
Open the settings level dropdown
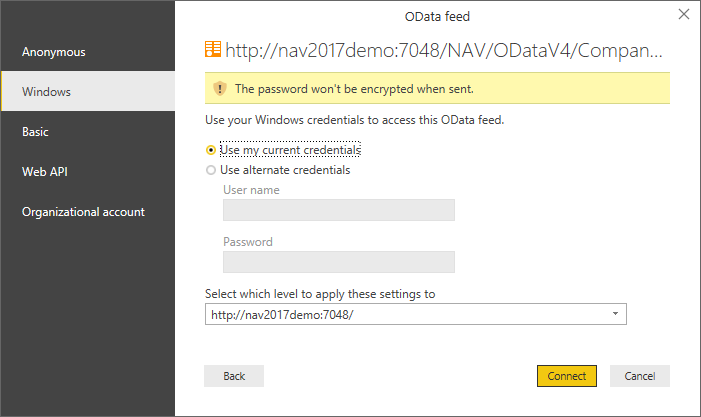(415, 314)
